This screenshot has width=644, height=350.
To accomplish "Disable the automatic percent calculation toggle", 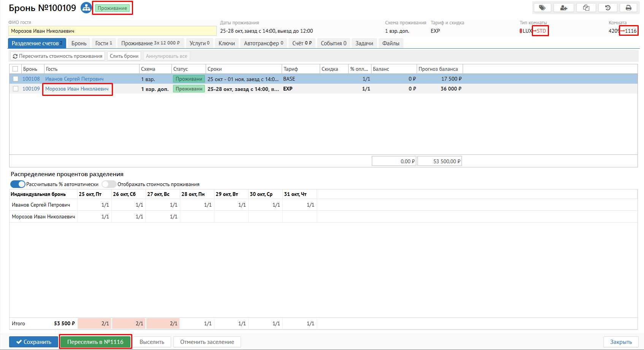I will click(x=18, y=184).
